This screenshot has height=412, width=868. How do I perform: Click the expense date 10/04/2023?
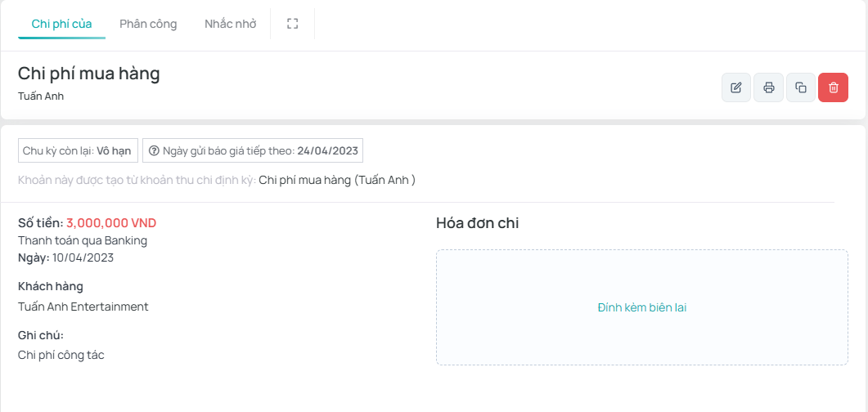coord(83,257)
